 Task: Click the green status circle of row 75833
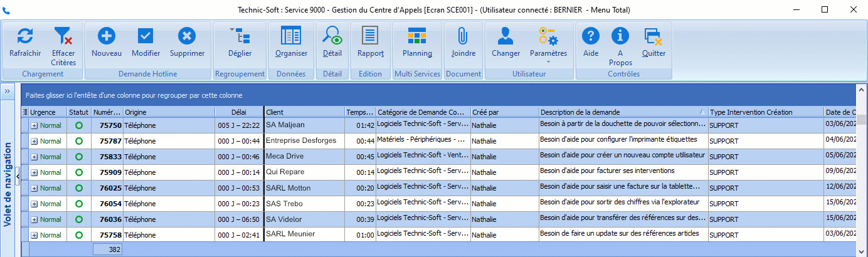point(78,157)
